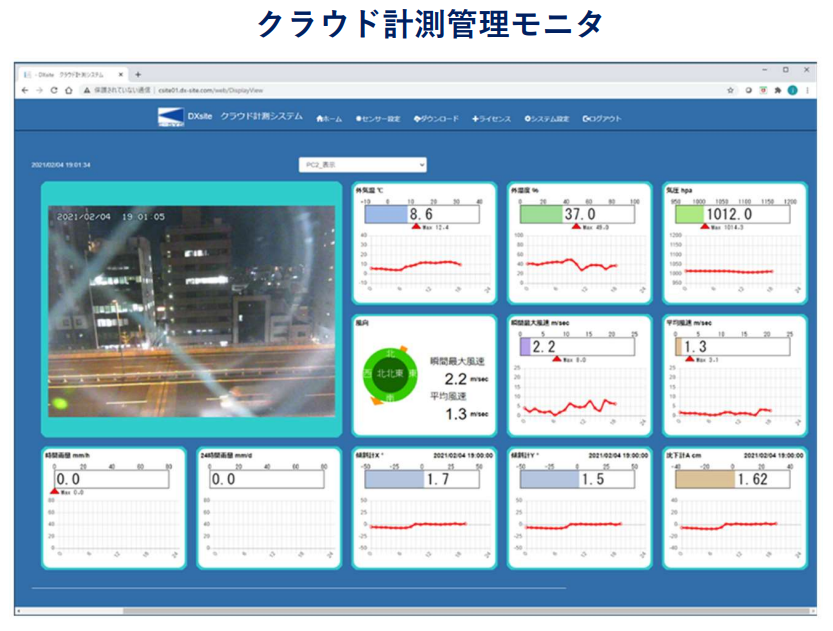Open a new tab with the plus icon
The height and width of the screenshot is (631, 833).
(138, 75)
